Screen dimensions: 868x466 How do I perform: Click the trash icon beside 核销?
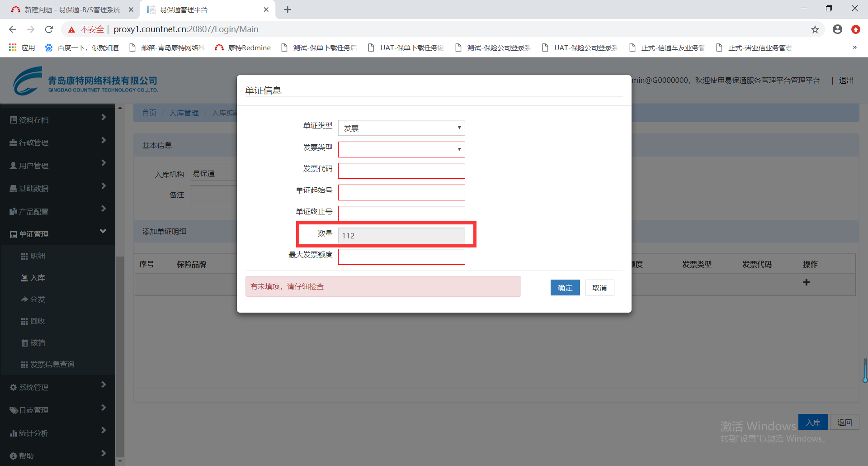pos(25,343)
